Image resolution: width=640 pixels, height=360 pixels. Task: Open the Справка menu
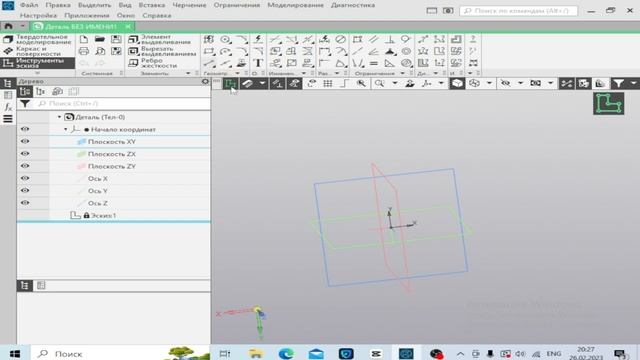tap(157, 16)
